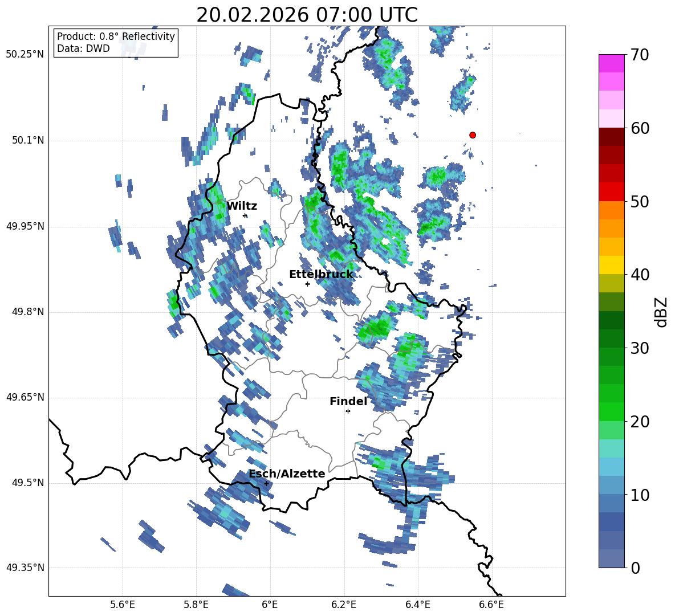Click the 0 tick on colorbar
This screenshot has width=675, height=616.
point(635,568)
